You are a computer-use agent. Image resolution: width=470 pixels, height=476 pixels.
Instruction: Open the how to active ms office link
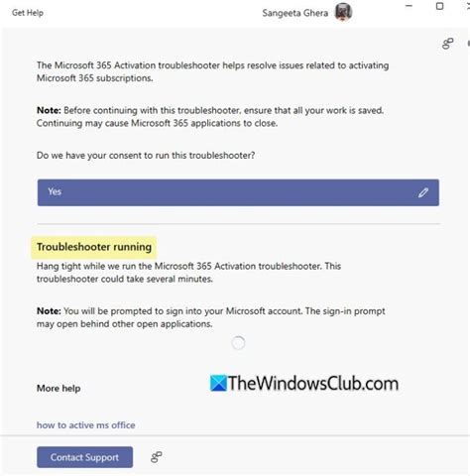pyautogui.click(x=86, y=425)
